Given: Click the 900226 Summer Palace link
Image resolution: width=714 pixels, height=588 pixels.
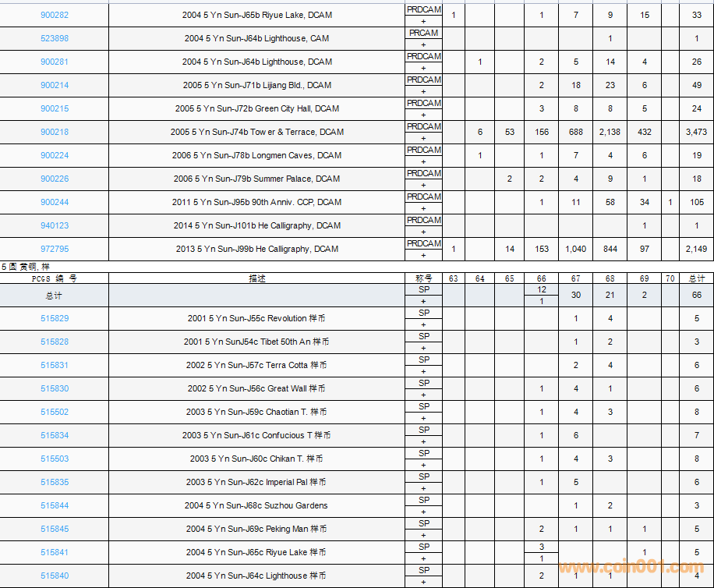Looking at the screenshot, I should point(55,179).
